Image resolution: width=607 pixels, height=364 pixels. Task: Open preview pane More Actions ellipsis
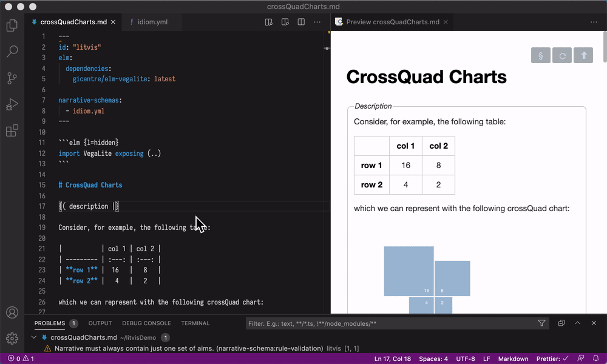[x=594, y=22]
